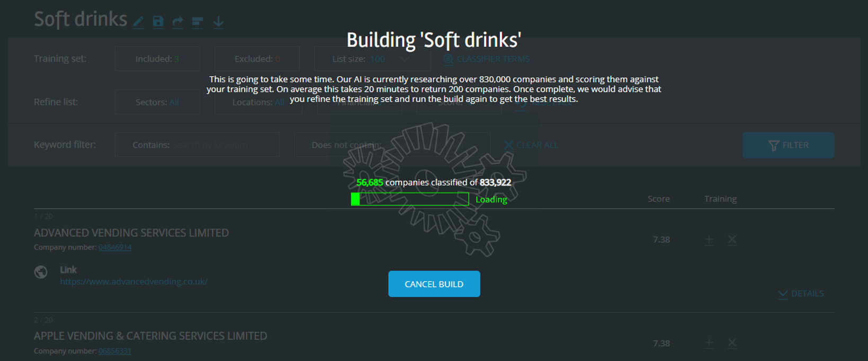This screenshot has width=868, height=361.
Task: Click the CANCEL BUILD button
Action: (434, 284)
